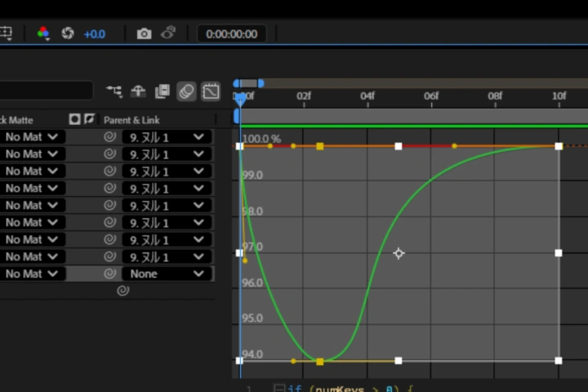Click the time navigator start handle

click(236, 83)
